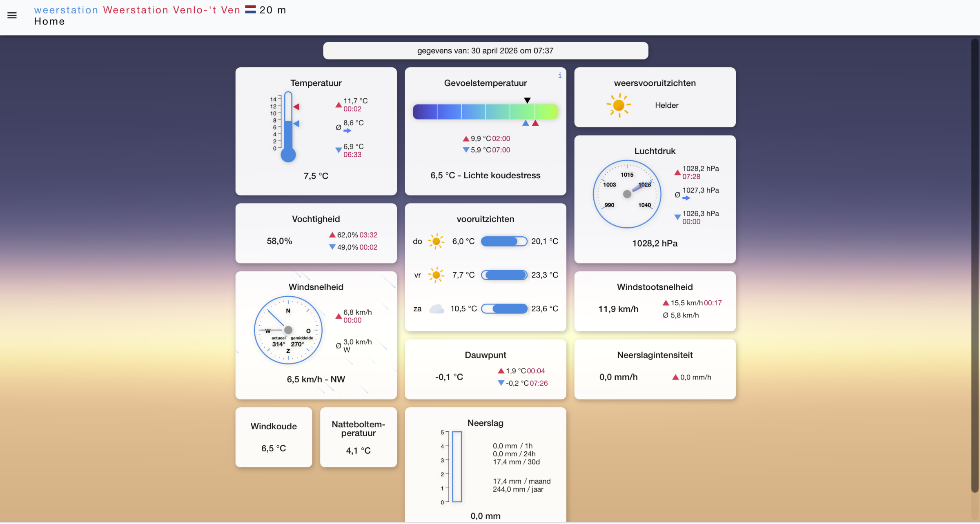This screenshot has height=524, width=980.
Task: Click the Weerstation Venlo-'t Ven title link
Action: point(171,10)
